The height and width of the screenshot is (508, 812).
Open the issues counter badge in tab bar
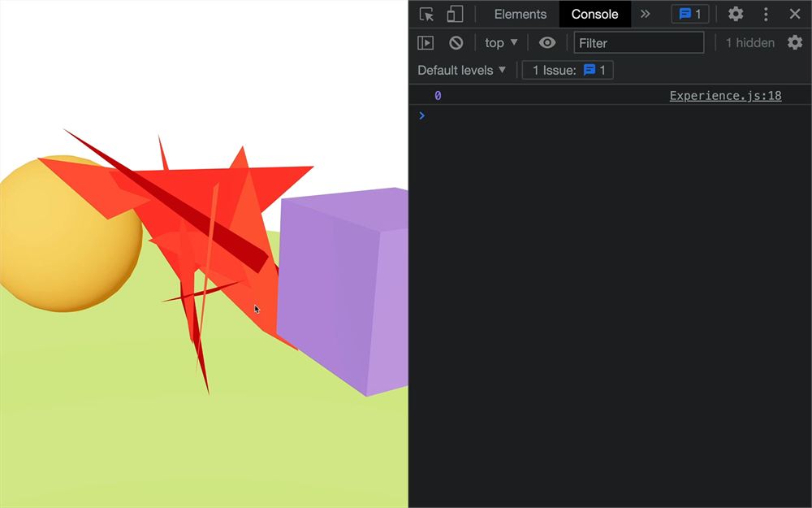coord(689,14)
